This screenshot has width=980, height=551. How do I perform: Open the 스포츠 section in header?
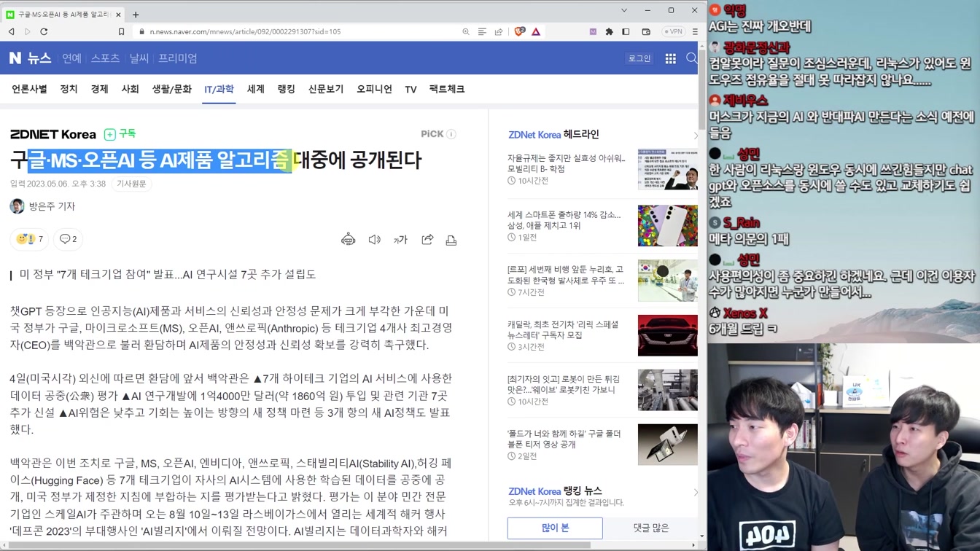pyautogui.click(x=105, y=58)
